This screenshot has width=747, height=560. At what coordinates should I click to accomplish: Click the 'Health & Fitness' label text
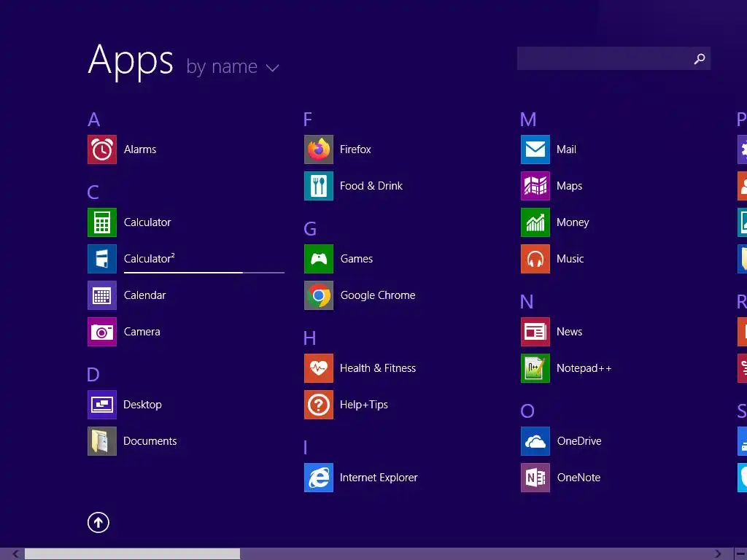pos(378,368)
